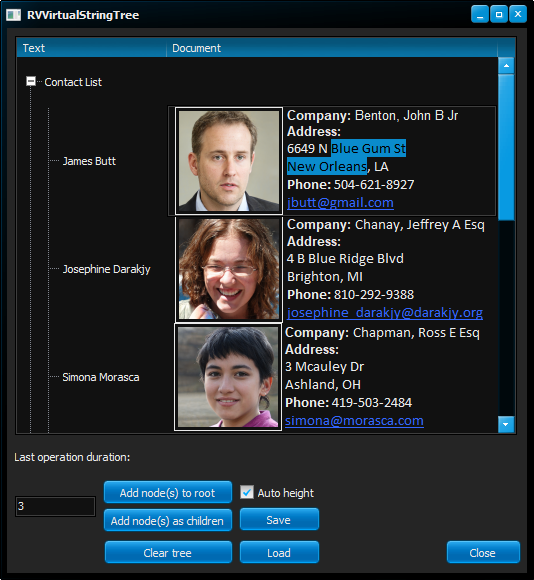Select the Text column header
The image size is (534, 580).
tap(91, 48)
